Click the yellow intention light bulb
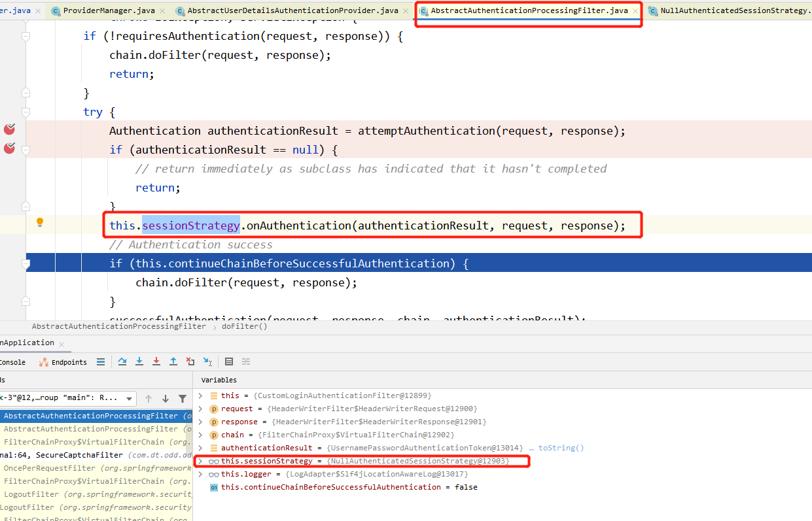 (39, 222)
